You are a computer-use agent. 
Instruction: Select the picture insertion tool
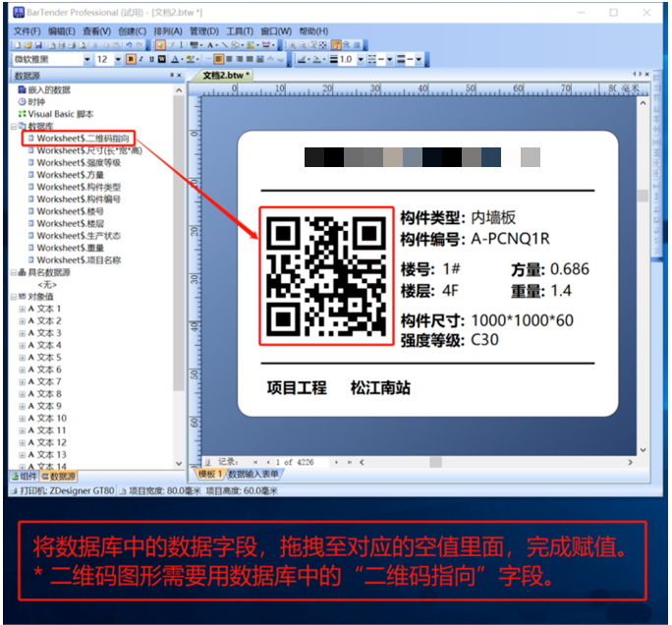251,45
